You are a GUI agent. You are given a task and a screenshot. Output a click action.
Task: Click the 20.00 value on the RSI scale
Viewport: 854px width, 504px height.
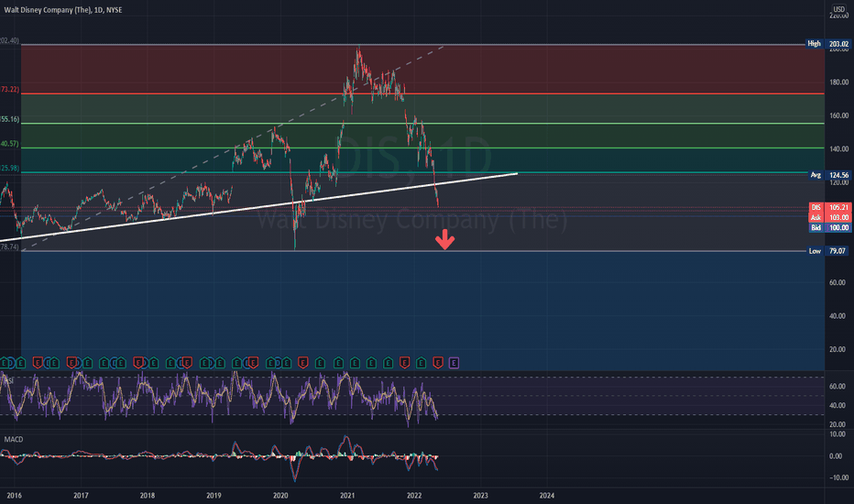(838, 424)
